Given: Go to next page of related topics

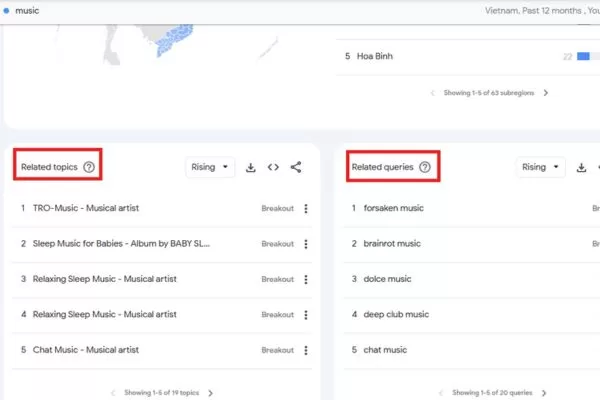Looking at the screenshot, I should [210, 393].
